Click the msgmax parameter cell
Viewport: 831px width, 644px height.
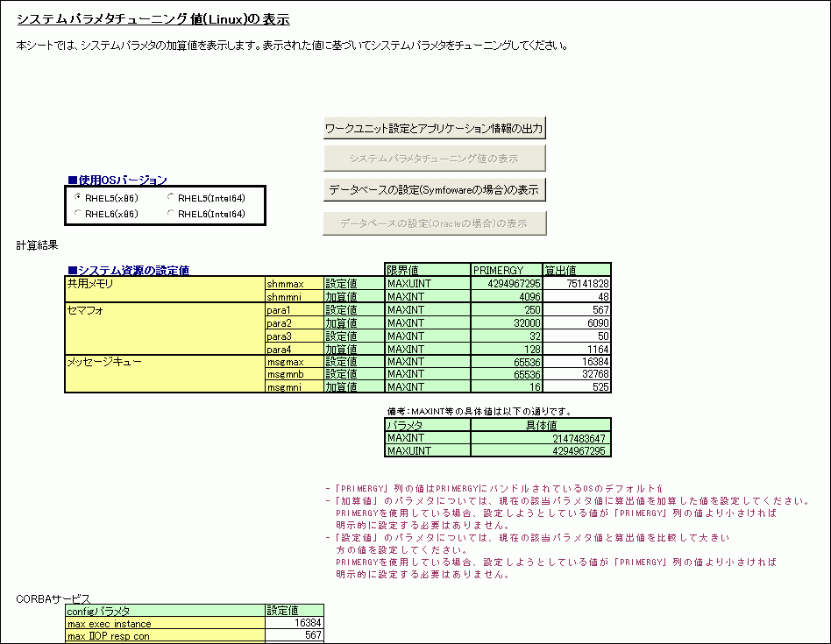click(x=295, y=362)
